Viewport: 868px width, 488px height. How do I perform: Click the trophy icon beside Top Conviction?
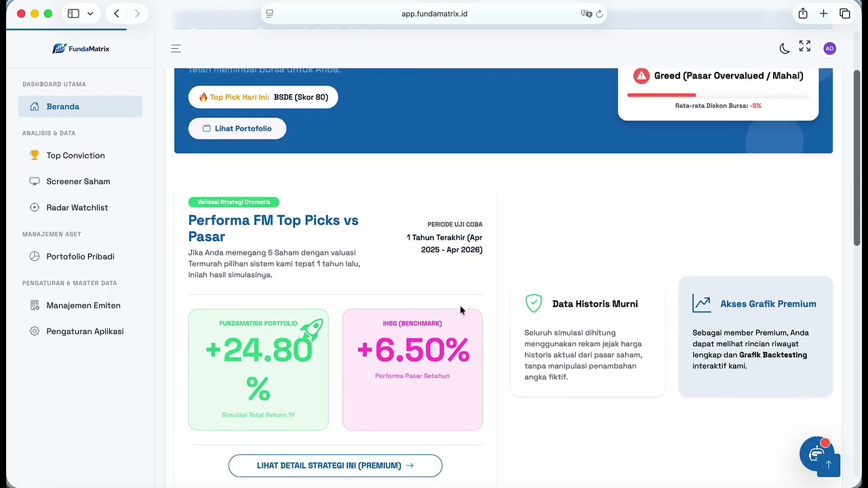tap(35, 155)
